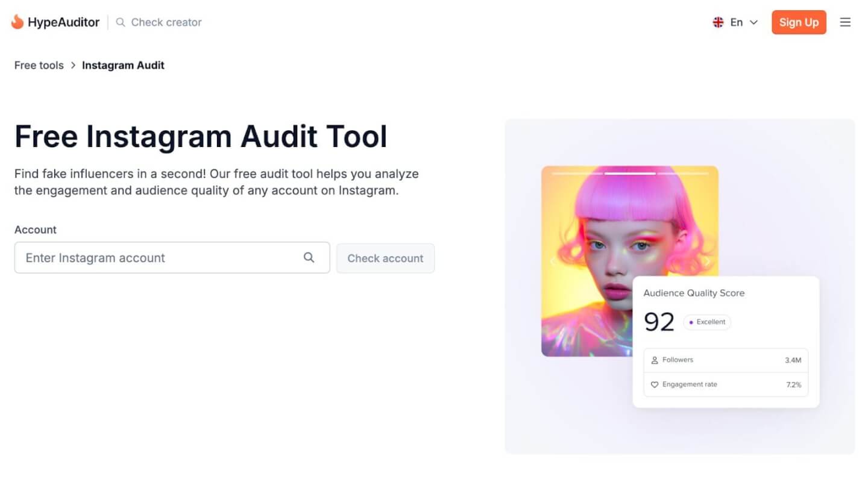
Task: Click inside the Enter Instagram account field
Action: tap(151, 257)
